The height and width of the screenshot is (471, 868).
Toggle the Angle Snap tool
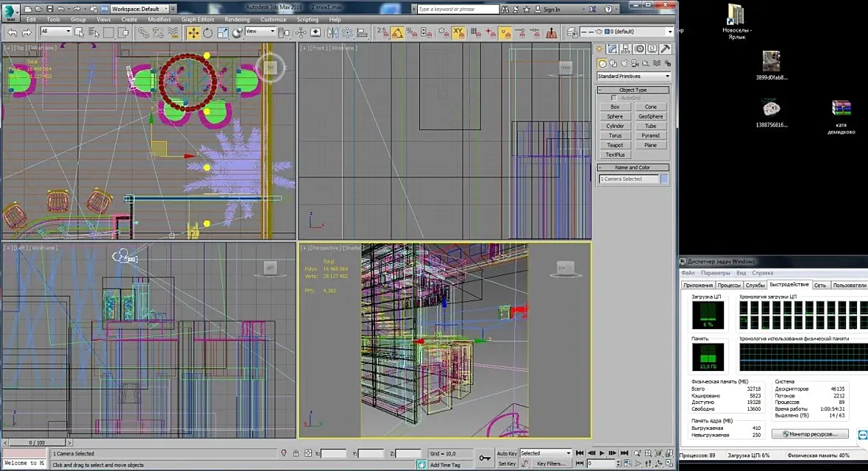397,32
